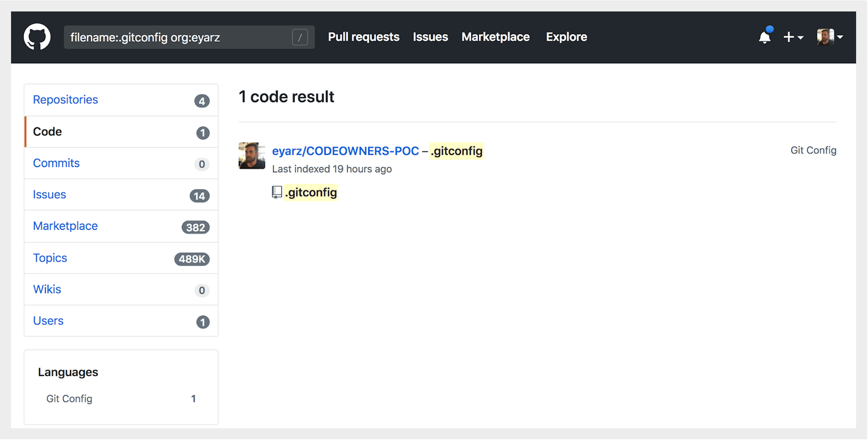
Task: Filter by Git Config language
Action: (121, 399)
